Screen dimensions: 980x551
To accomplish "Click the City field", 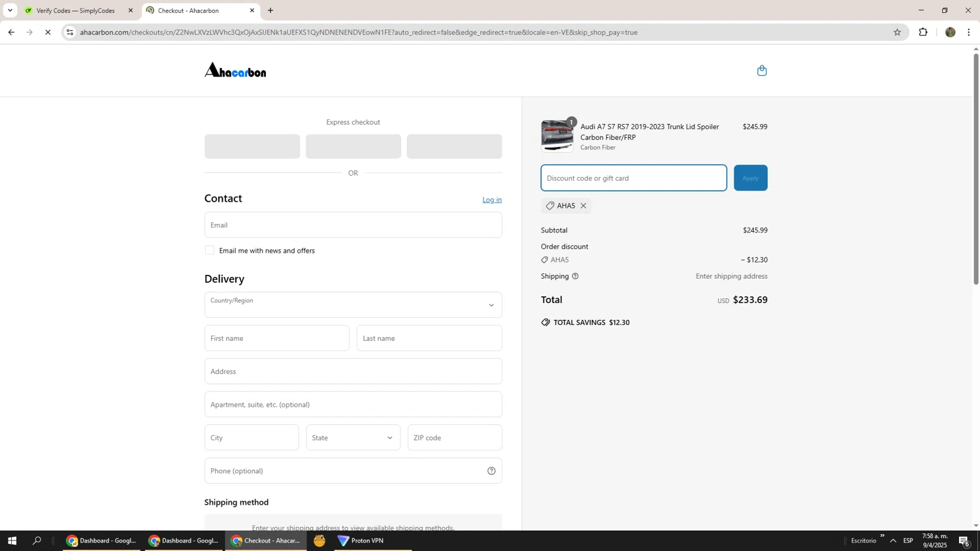I will pyautogui.click(x=252, y=437).
